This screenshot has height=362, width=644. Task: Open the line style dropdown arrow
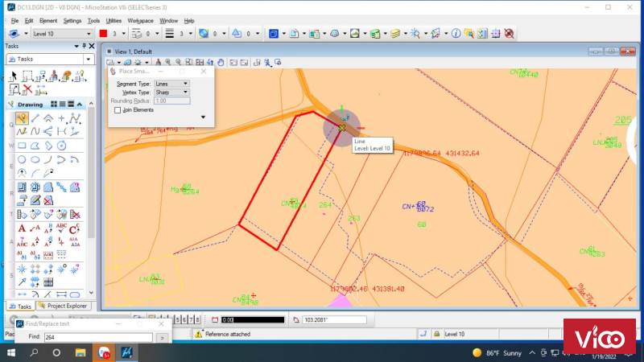point(156,34)
